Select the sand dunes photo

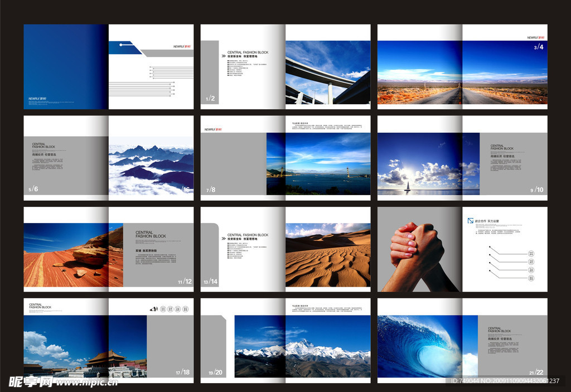tap(328, 255)
